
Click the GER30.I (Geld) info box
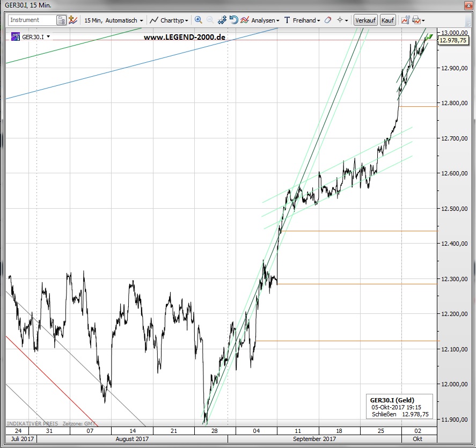pos(399,407)
